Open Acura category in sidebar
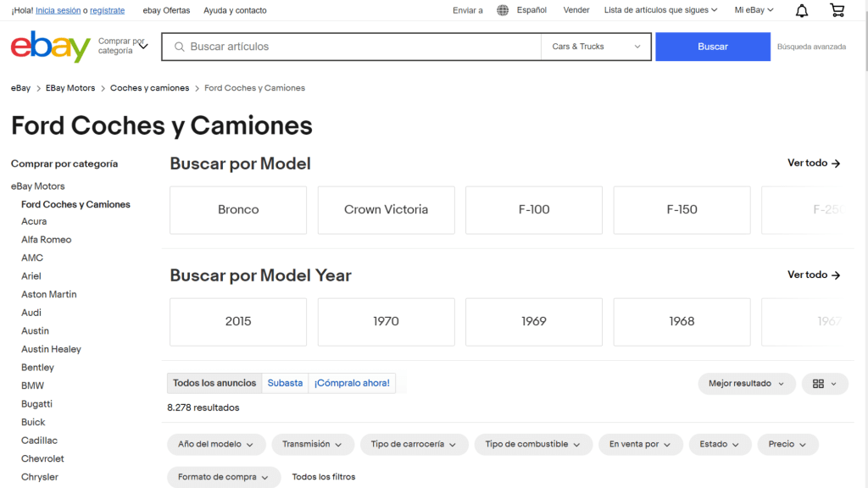The image size is (868, 488). [34, 221]
